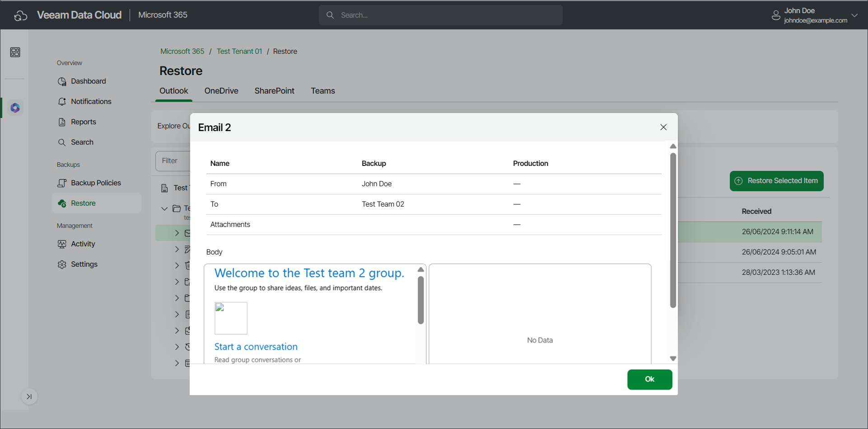Click the Backup Policies icon
The image size is (868, 429).
[62, 183]
